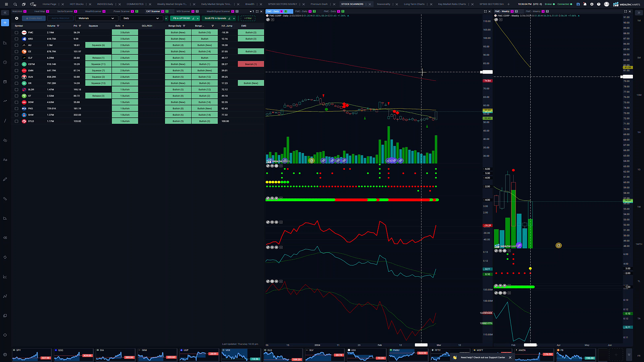The image size is (644, 362).
Task: Open the Daily timeframe dropdown
Action: [x=141, y=18]
